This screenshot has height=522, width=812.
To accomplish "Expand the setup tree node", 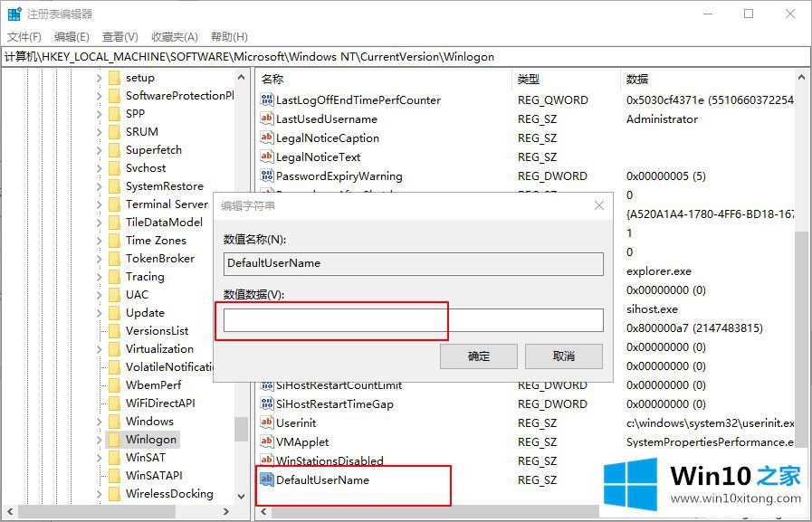I will 99,78.
